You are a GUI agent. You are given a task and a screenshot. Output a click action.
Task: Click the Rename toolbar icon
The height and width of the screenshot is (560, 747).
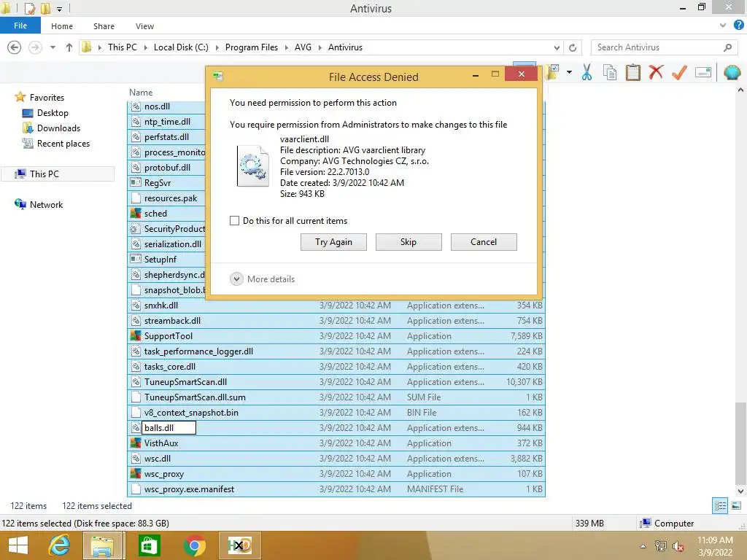(x=703, y=73)
